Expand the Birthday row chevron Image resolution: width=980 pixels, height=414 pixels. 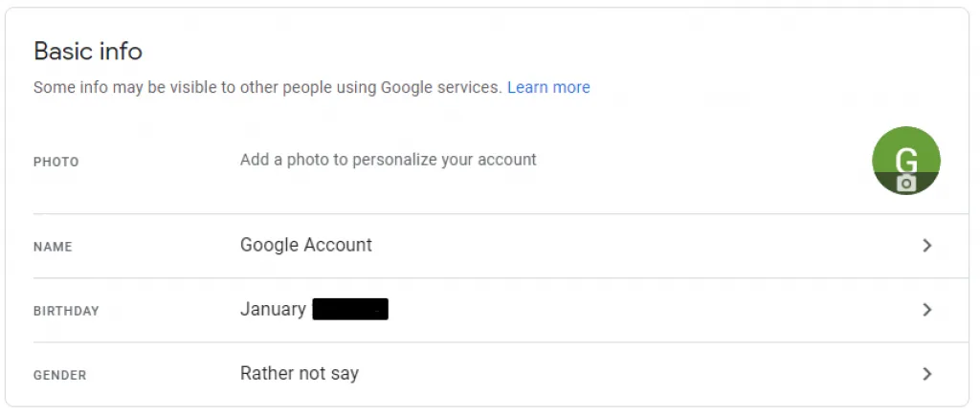click(x=926, y=310)
